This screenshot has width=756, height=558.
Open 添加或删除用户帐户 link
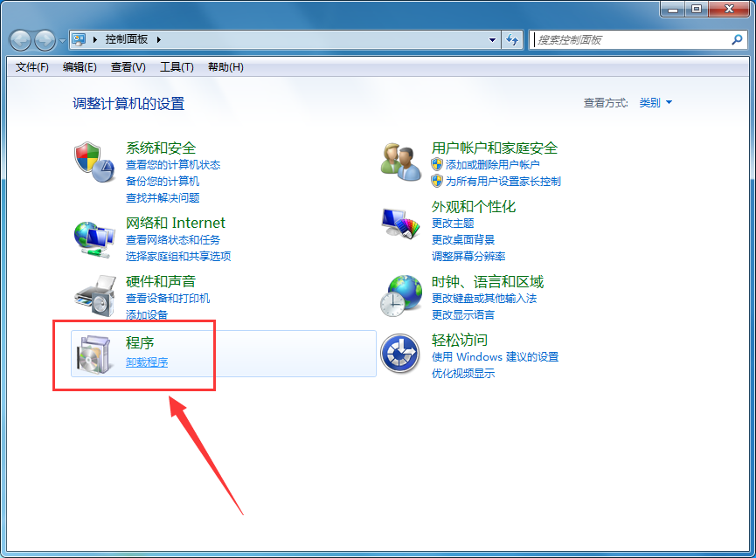pyautogui.click(x=492, y=165)
